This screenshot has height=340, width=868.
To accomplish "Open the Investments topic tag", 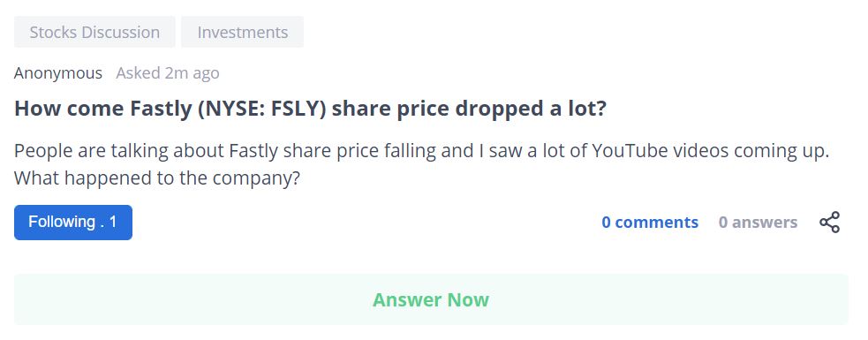I will (x=243, y=32).
